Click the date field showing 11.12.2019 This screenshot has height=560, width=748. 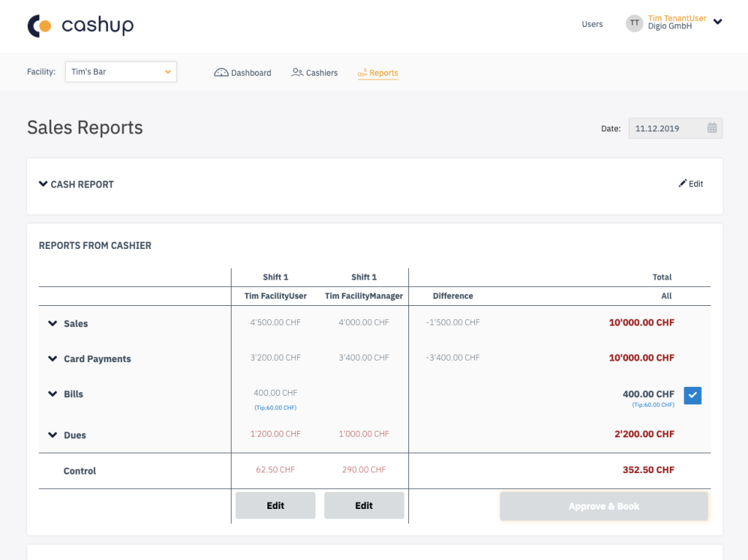tap(676, 129)
